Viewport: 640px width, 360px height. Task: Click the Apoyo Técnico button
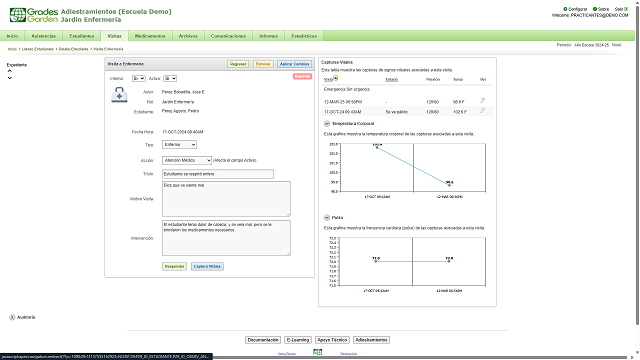point(332,340)
